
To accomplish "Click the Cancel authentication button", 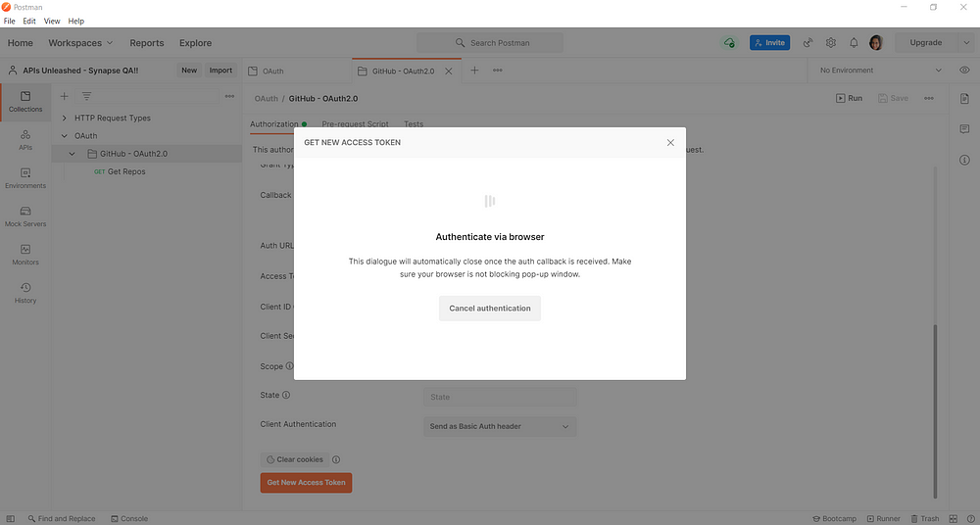I will pos(489,309).
